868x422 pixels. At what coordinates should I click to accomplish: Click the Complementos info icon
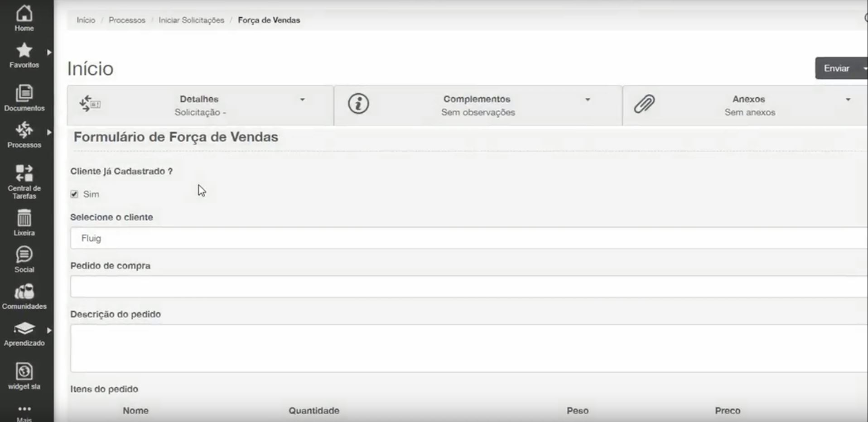(x=358, y=104)
